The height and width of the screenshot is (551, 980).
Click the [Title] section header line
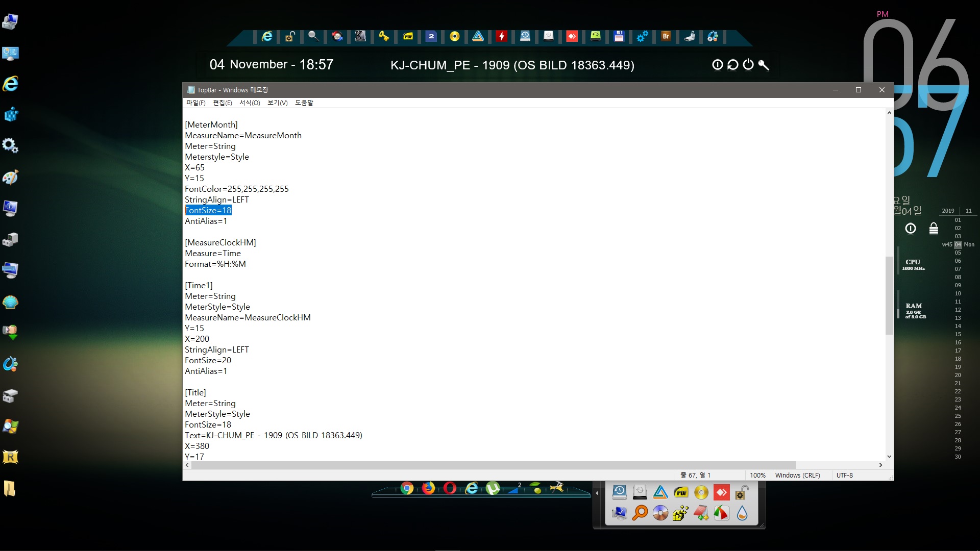point(195,392)
